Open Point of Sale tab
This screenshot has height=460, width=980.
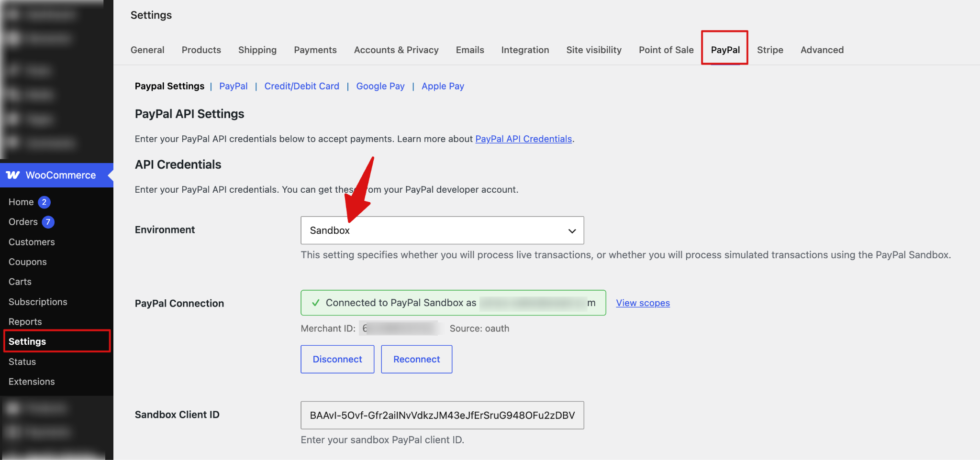pos(666,50)
